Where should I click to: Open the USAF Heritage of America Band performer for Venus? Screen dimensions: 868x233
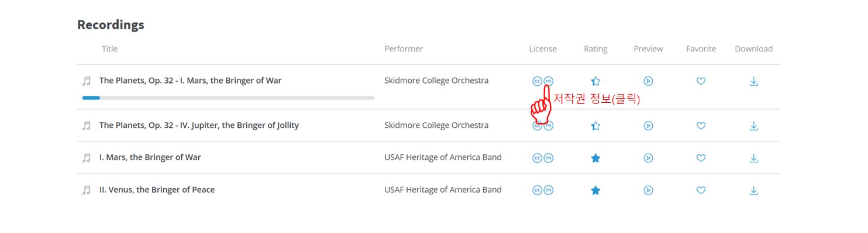443,189
